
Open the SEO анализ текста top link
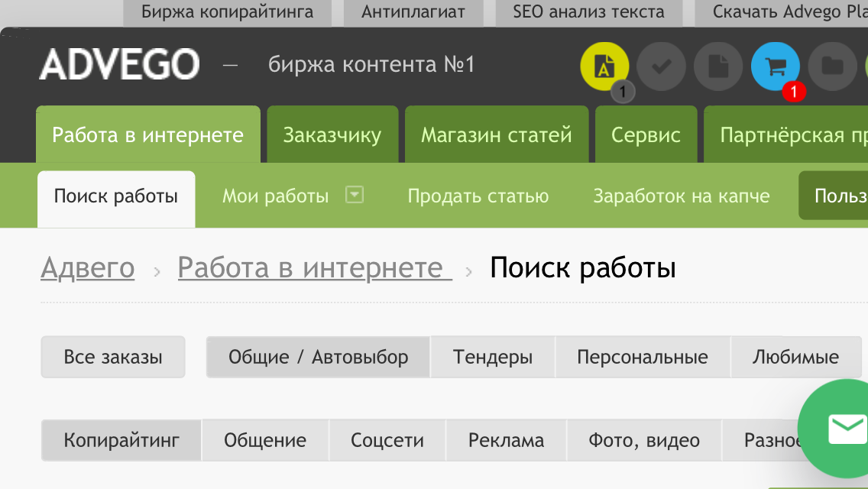click(589, 12)
